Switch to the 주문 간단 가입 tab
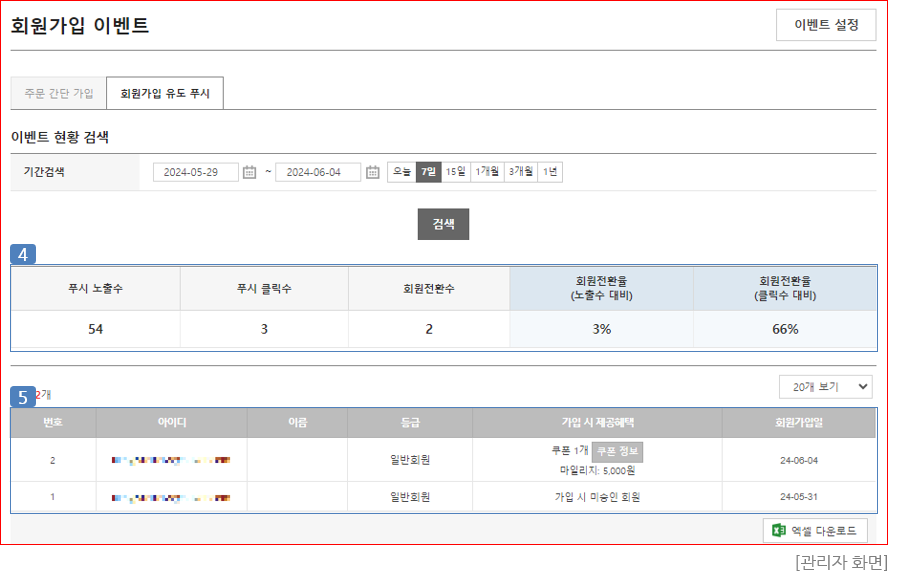This screenshot has width=904, height=582. [59, 93]
